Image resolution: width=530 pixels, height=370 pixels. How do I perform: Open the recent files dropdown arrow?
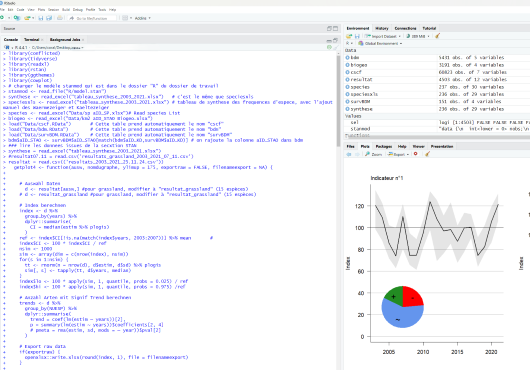click(33, 18)
